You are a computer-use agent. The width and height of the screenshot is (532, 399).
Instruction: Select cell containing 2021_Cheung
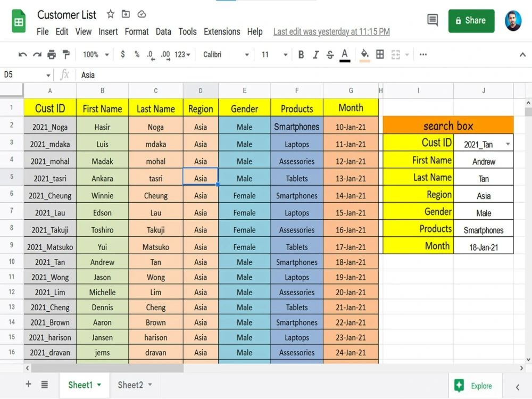[x=50, y=195]
